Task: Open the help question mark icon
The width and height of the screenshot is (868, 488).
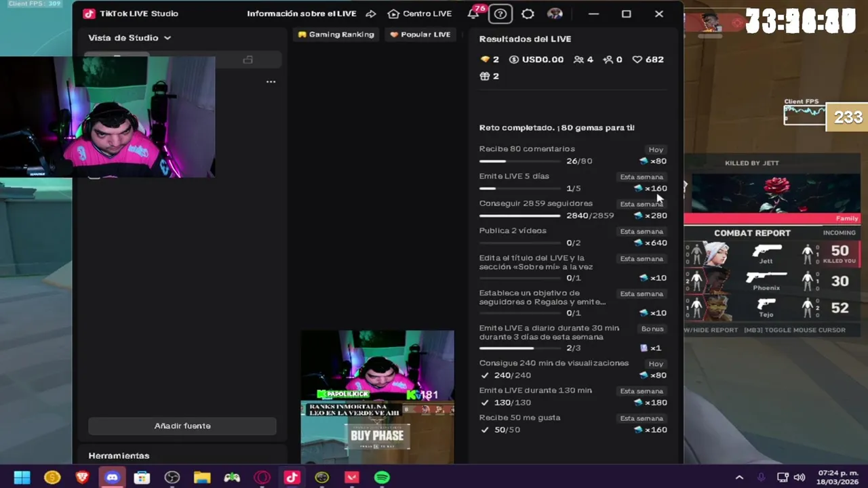Action: tap(500, 14)
